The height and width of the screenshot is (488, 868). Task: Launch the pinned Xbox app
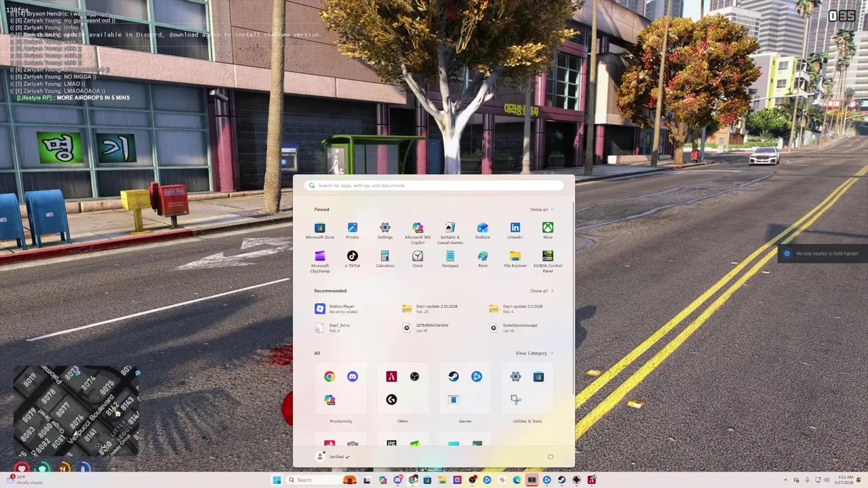point(547,231)
